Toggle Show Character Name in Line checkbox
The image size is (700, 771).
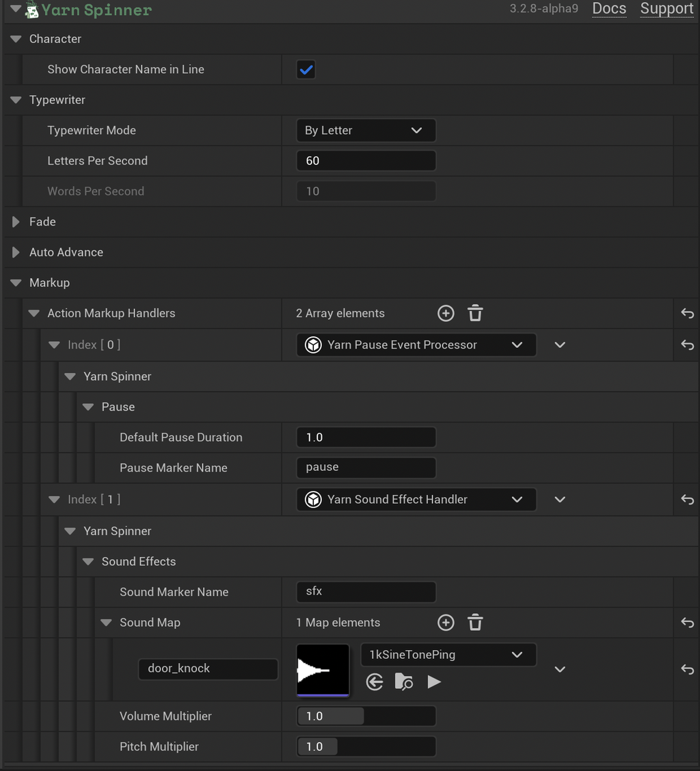coord(306,69)
